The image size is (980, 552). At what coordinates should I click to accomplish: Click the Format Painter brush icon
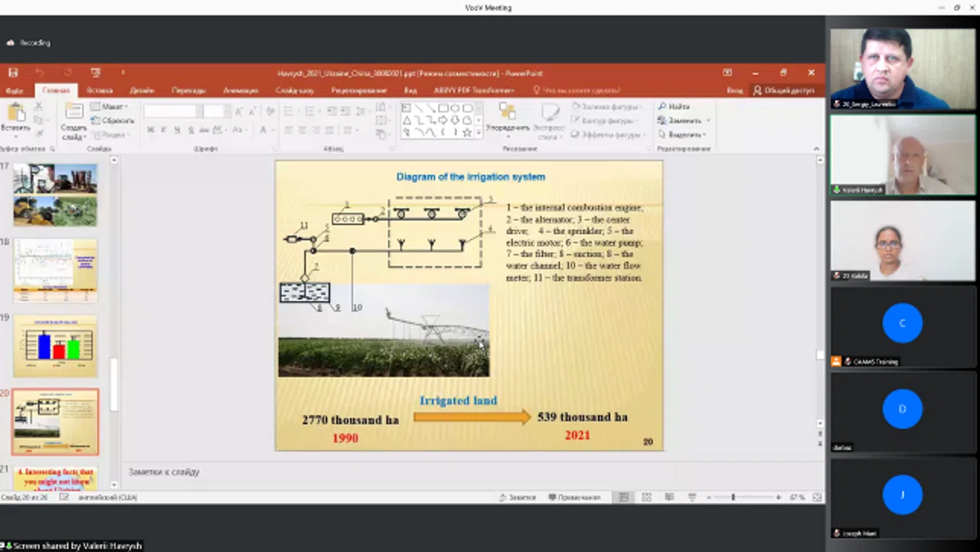(38, 132)
